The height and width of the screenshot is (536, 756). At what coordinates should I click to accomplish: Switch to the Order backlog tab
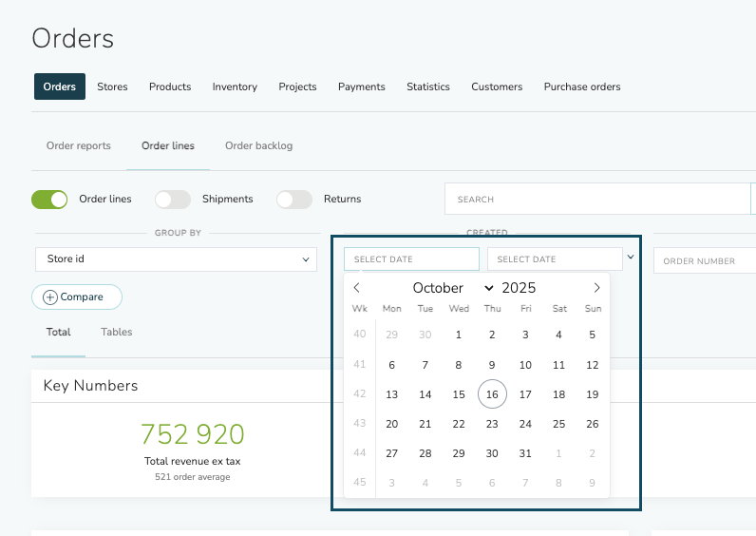258,146
